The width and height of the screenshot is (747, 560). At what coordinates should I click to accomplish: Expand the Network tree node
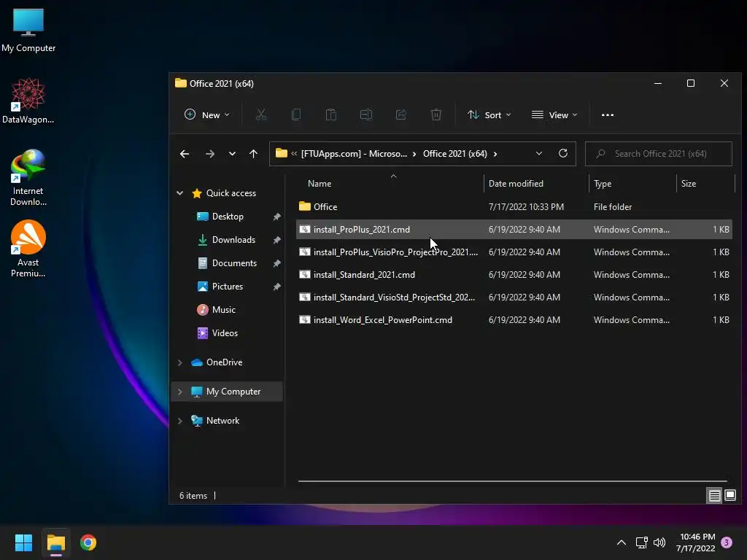tap(179, 421)
